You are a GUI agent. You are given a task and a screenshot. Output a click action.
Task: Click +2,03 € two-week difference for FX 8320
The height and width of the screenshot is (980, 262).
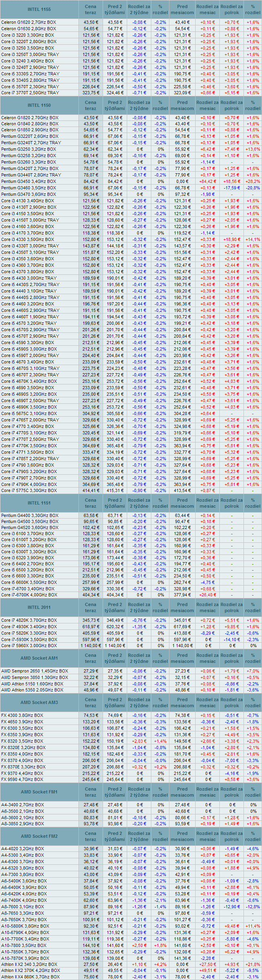139,741
